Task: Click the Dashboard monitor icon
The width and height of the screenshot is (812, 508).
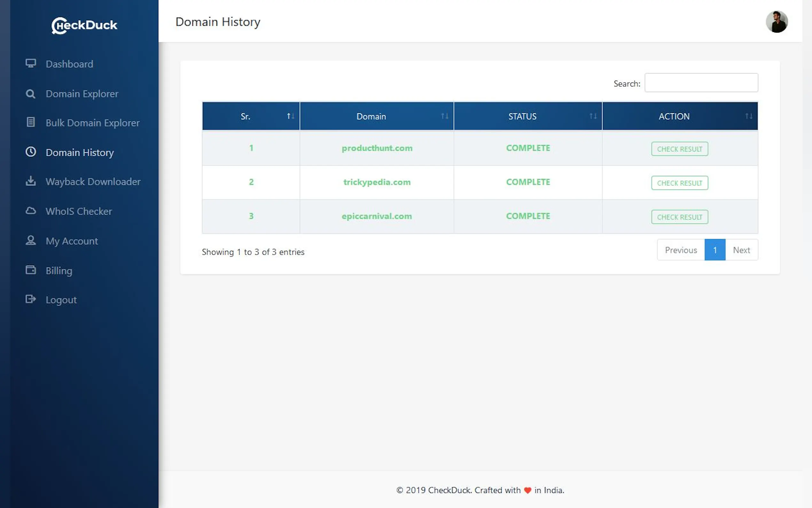Action: (31, 63)
